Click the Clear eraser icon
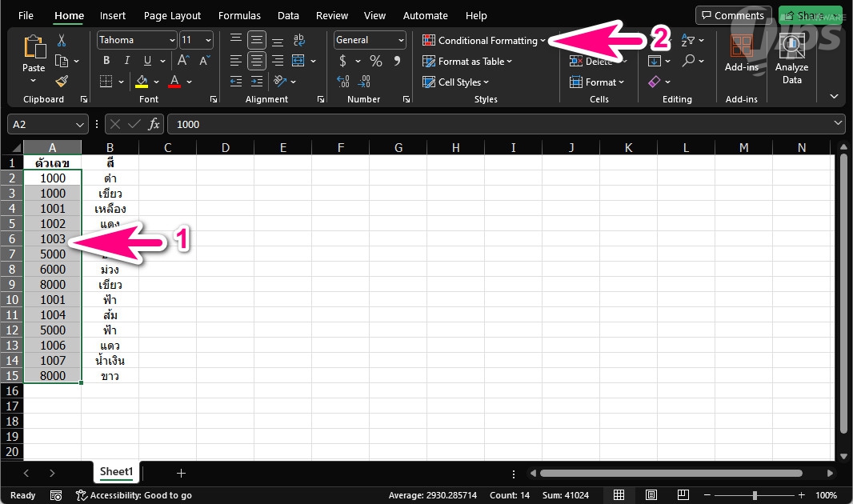 (654, 82)
